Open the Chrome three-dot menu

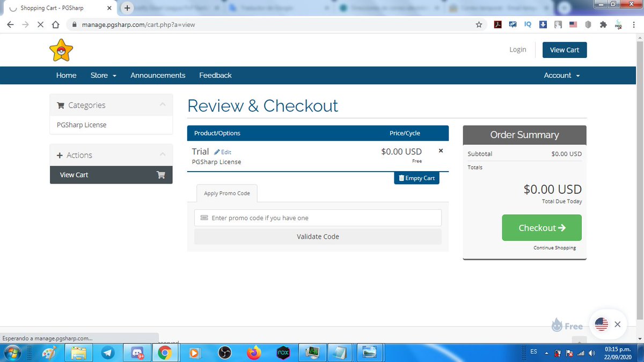click(633, 25)
